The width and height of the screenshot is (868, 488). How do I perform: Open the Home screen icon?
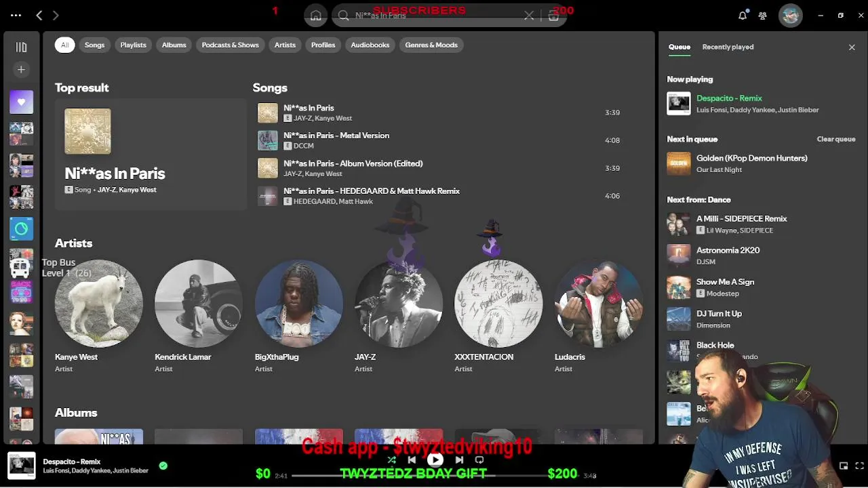tap(315, 16)
